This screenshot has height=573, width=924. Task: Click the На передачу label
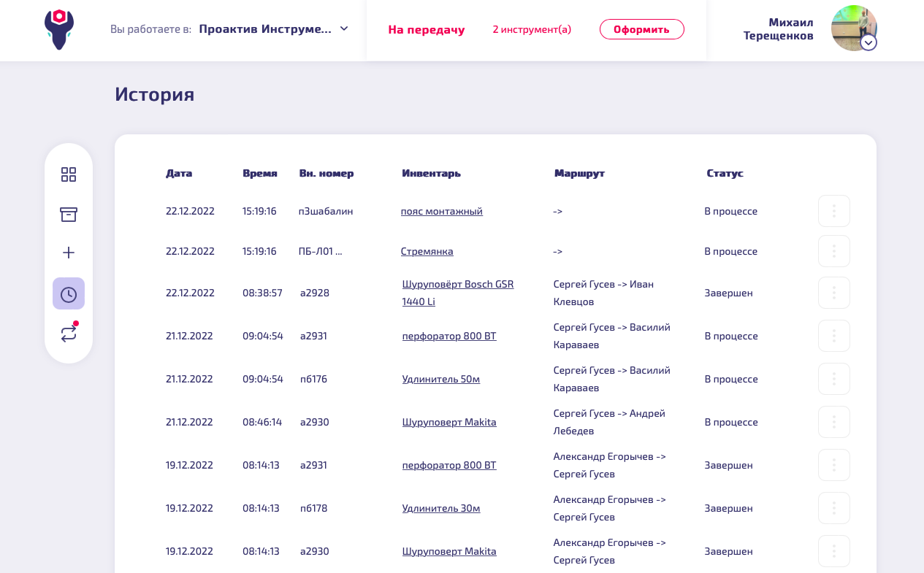click(427, 30)
